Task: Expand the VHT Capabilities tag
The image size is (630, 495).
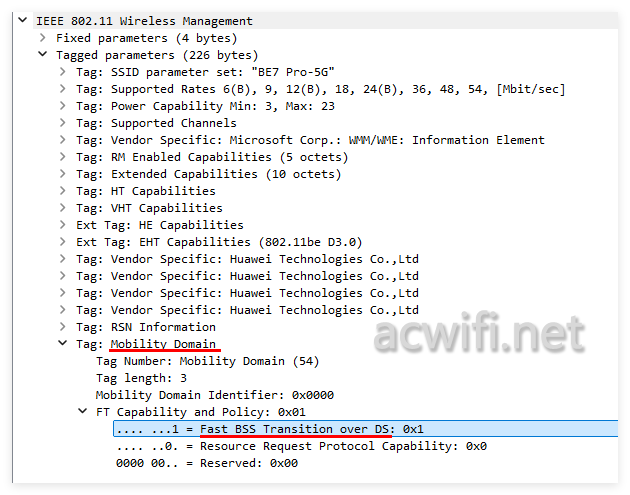Action: coord(63,208)
